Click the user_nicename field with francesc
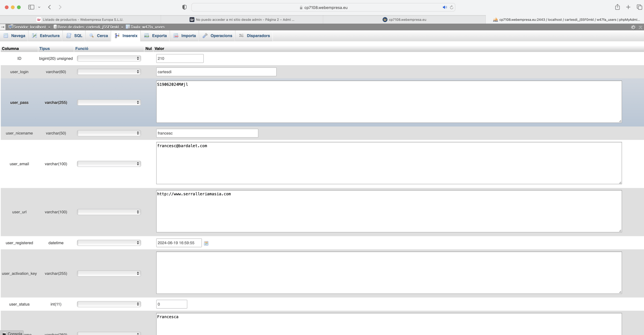This screenshot has height=335, width=644. click(x=207, y=133)
